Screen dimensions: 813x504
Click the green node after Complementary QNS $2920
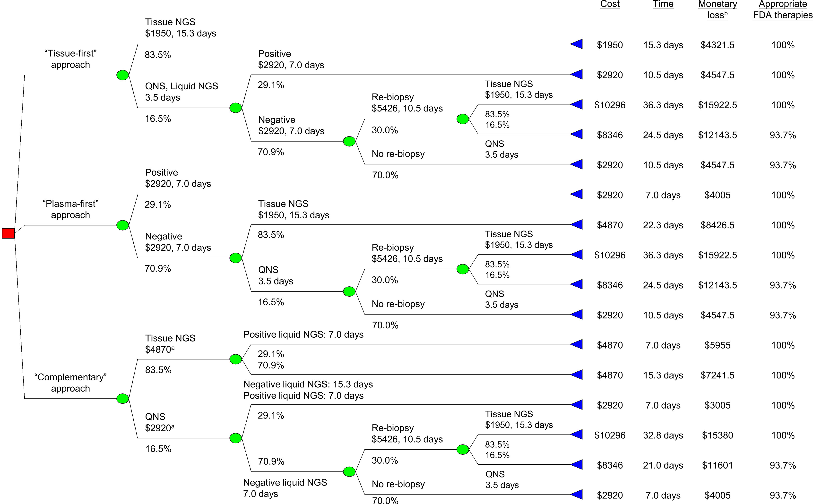tap(236, 438)
